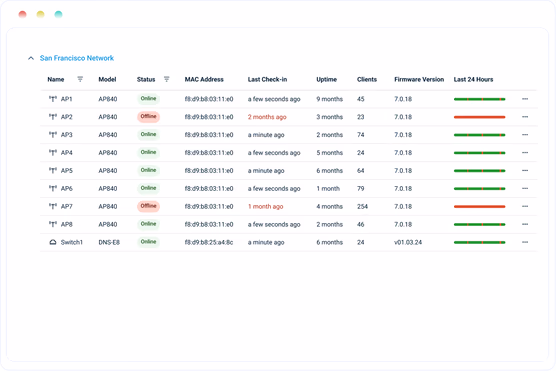Click the Offline status badge for AP2
Viewport: 556px width, 371px height.
[149, 117]
